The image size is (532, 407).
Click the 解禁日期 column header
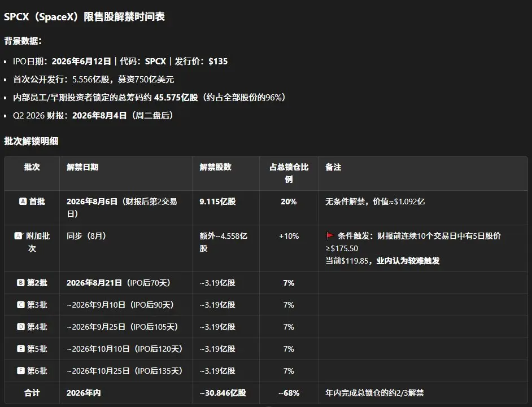(82, 167)
